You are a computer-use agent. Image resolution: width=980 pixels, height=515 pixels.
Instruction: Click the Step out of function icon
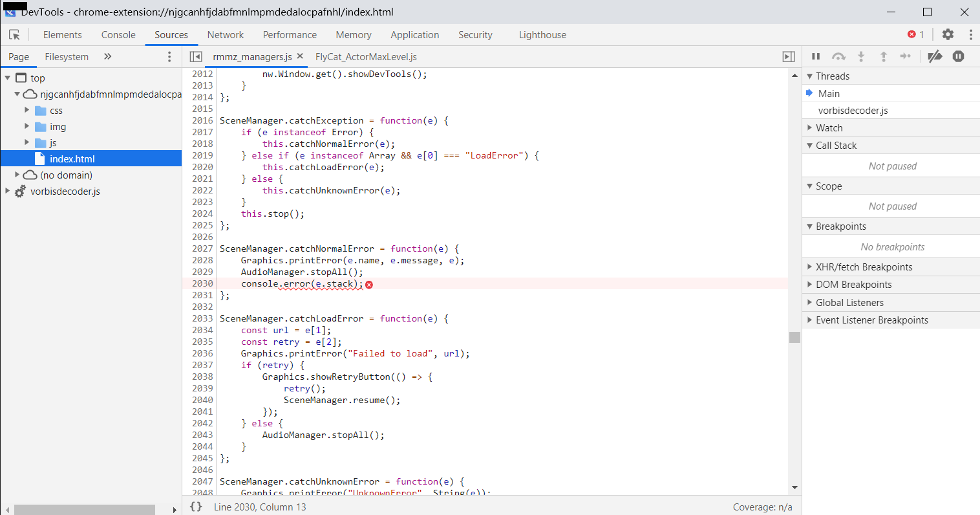pyautogui.click(x=883, y=57)
